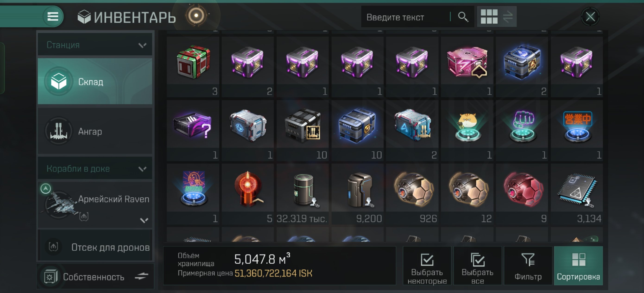Open the Ангар tab
The height and width of the screenshot is (293, 644).
coord(95,131)
